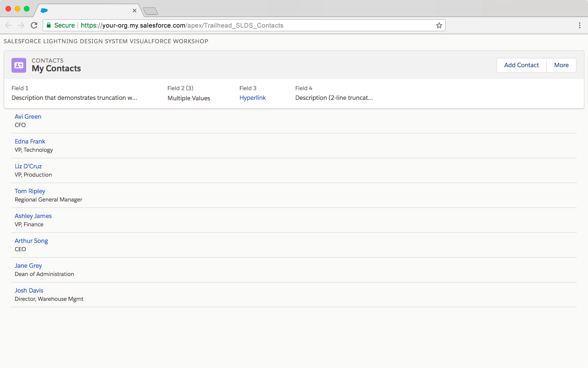The height and width of the screenshot is (368, 588).
Task: Click the browser back arrow
Action: tap(8, 25)
